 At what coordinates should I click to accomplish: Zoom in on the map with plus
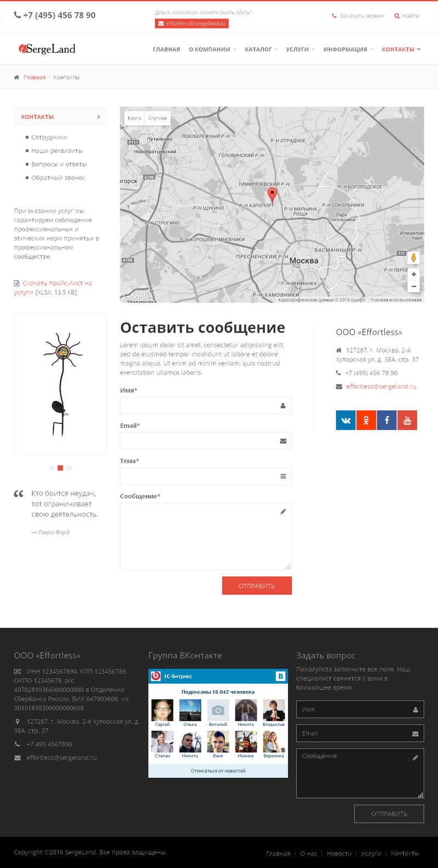point(414,274)
